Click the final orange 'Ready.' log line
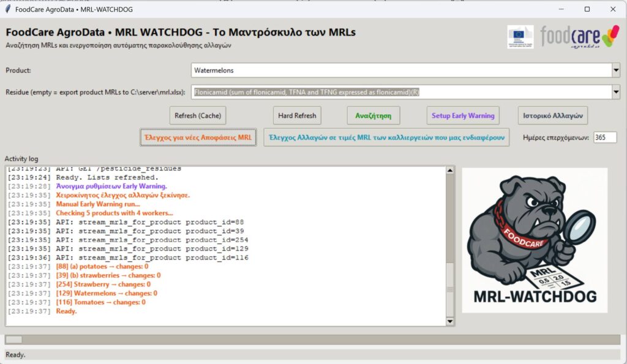 pyautogui.click(x=66, y=311)
